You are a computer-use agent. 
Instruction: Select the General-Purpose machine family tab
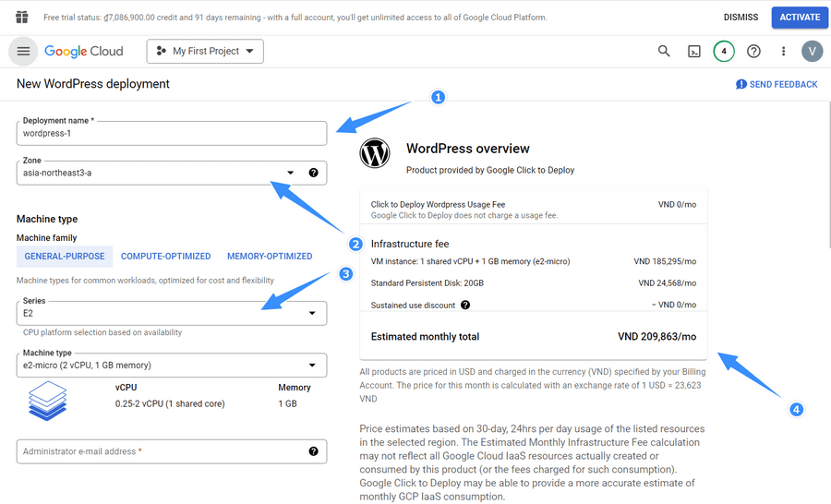(65, 257)
